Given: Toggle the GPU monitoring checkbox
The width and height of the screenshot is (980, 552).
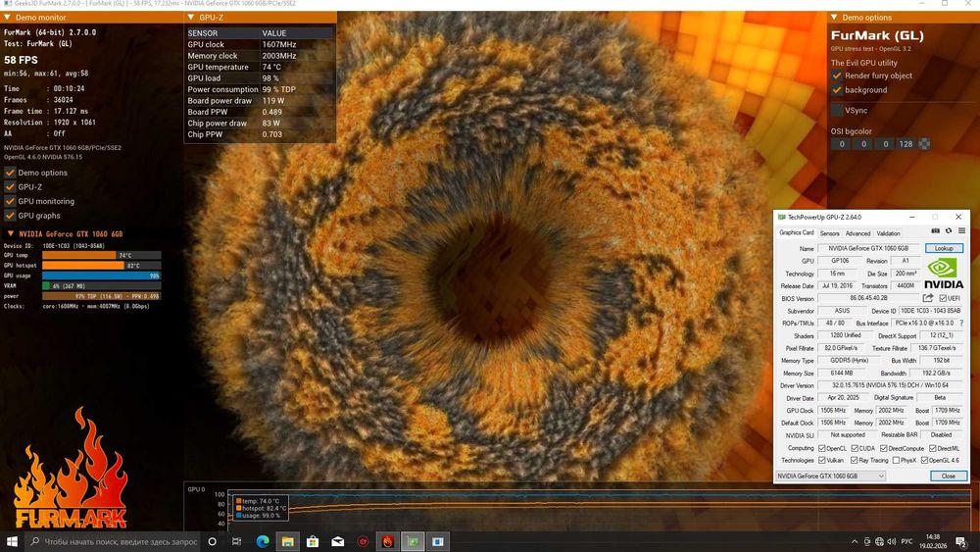Looking at the screenshot, I should coord(10,201).
